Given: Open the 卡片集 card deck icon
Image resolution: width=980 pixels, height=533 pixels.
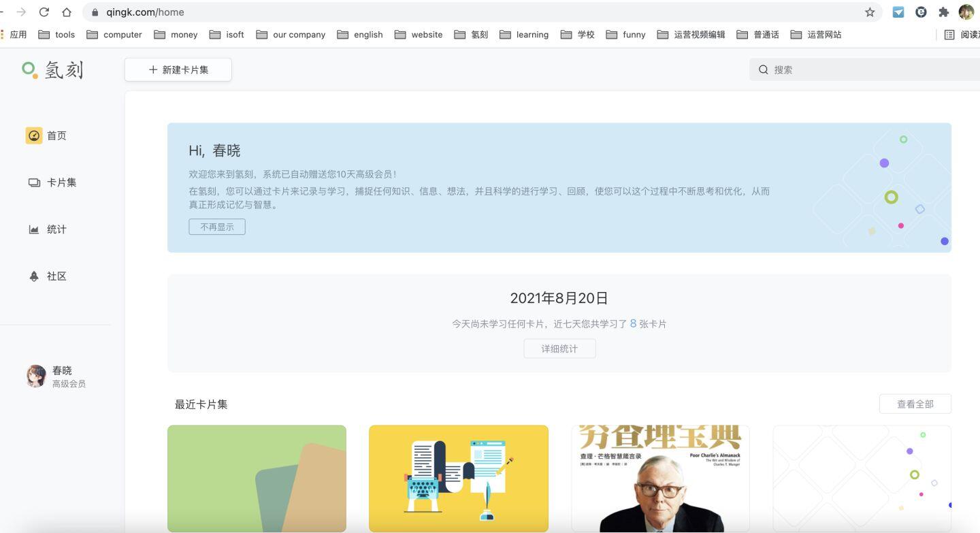Looking at the screenshot, I should coord(34,182).
